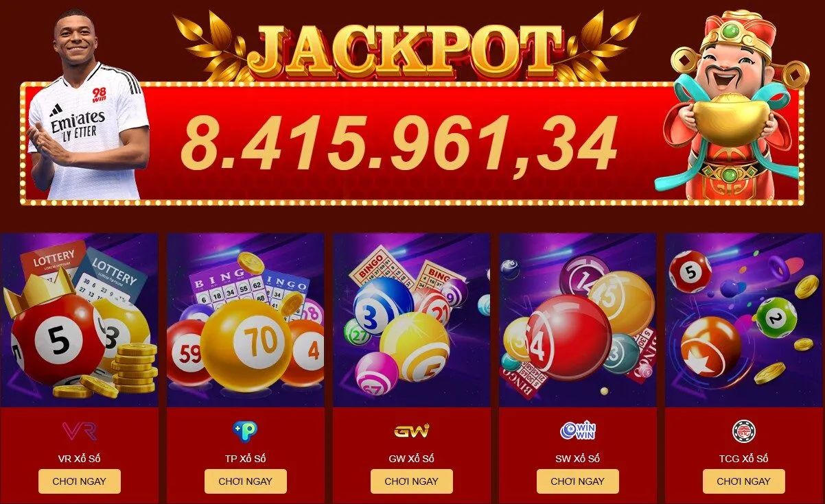Click Chơi Ngay under SW Xổ Số
This screenshot has height=504, width=825.
click(x=578, y=481)
